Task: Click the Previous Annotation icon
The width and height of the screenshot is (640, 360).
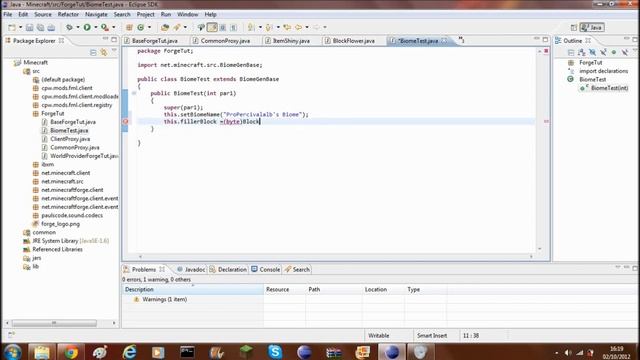Action: coord(269,27)
